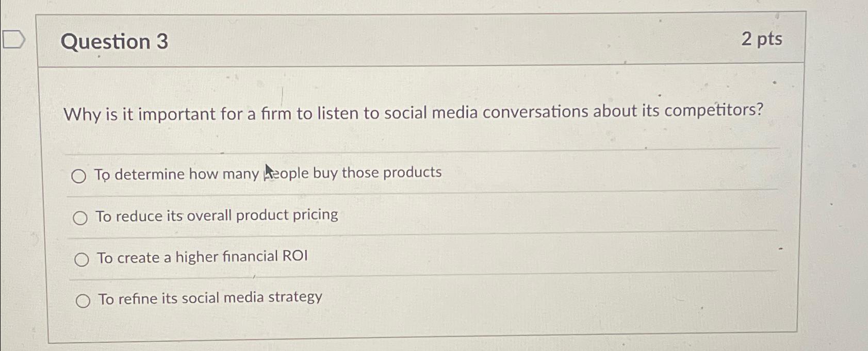
Task: Choose answer 'To reduce its overall product pricing'
Action: click(x=217, y=215)
